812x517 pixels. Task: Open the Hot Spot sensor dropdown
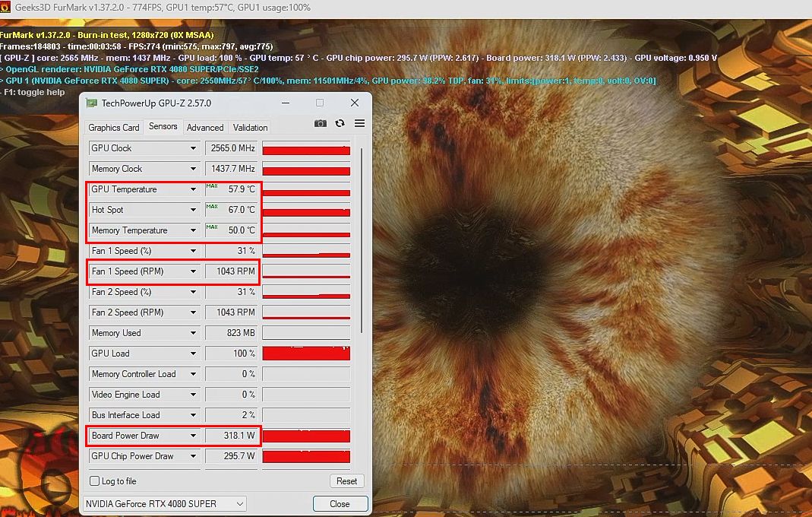point(193,210)
